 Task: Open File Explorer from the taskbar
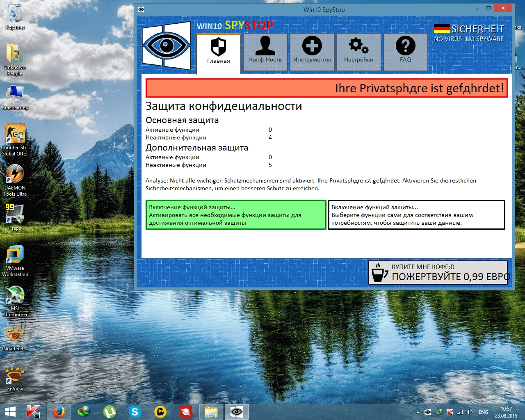click(x=211, y=412)
